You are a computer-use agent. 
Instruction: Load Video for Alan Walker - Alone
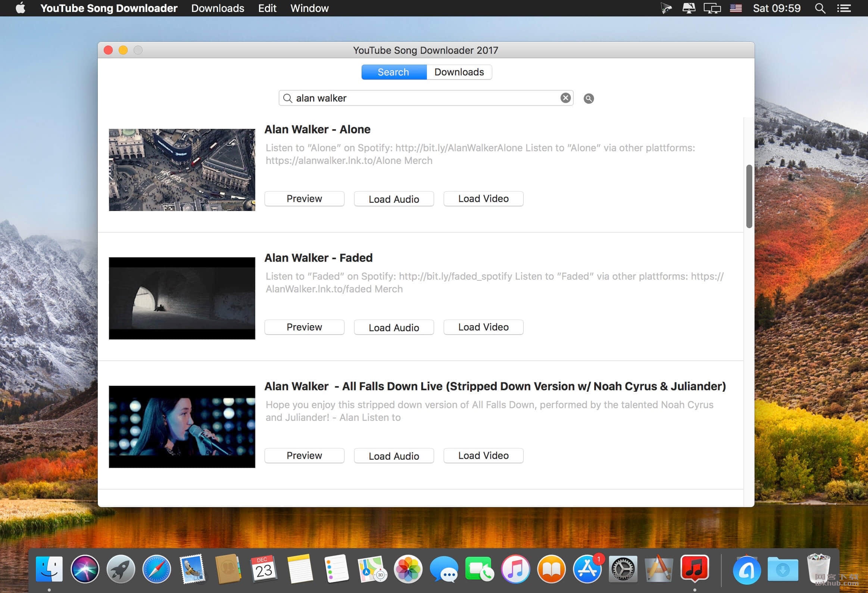[x=483, y=199]
